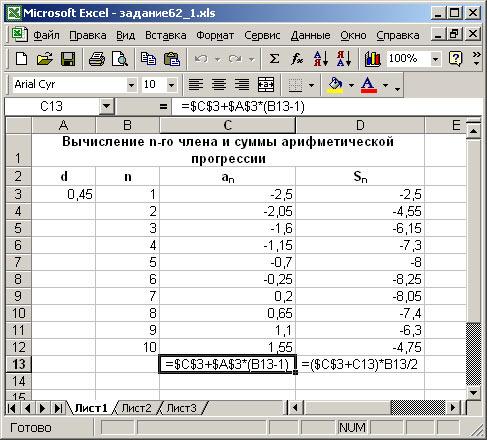487x440 pixels.
Task: Open the Insert Function fx wizard
Action: pos(297,59)
